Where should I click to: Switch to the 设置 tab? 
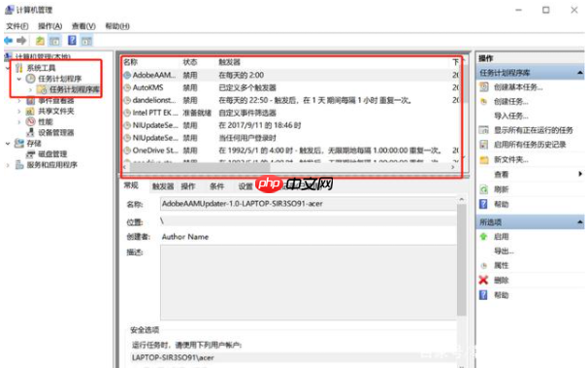[x=245, y=186]
